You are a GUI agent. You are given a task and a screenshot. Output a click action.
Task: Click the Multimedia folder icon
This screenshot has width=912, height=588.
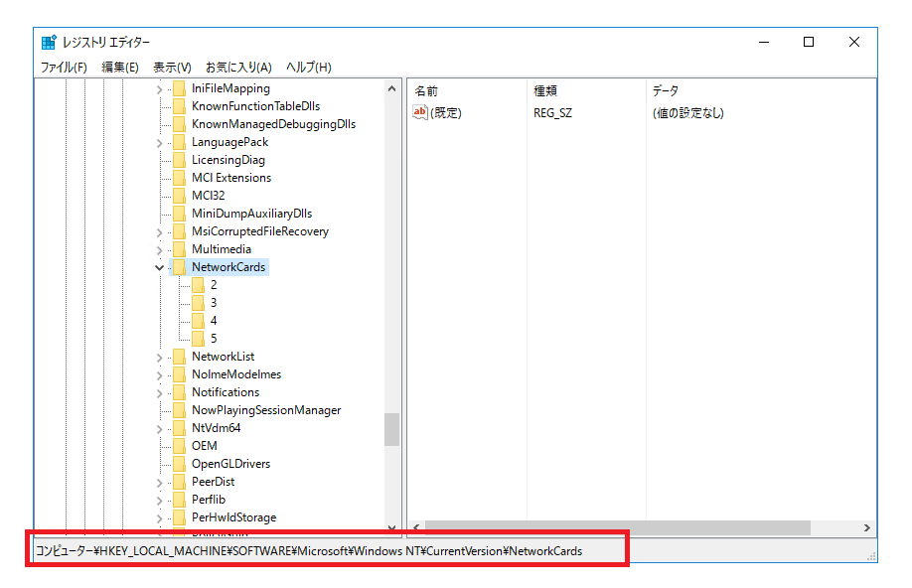[x=180, y=249]
